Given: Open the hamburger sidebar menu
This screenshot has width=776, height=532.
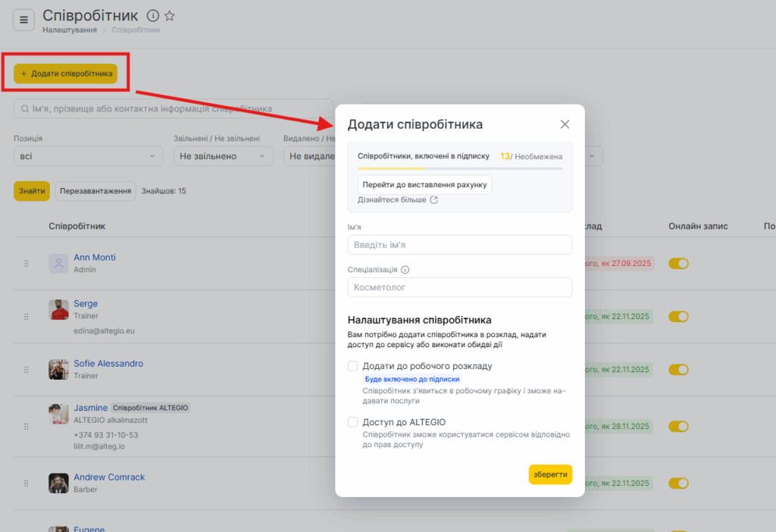Looking at the screenshot, I should (x=23, y=20).
